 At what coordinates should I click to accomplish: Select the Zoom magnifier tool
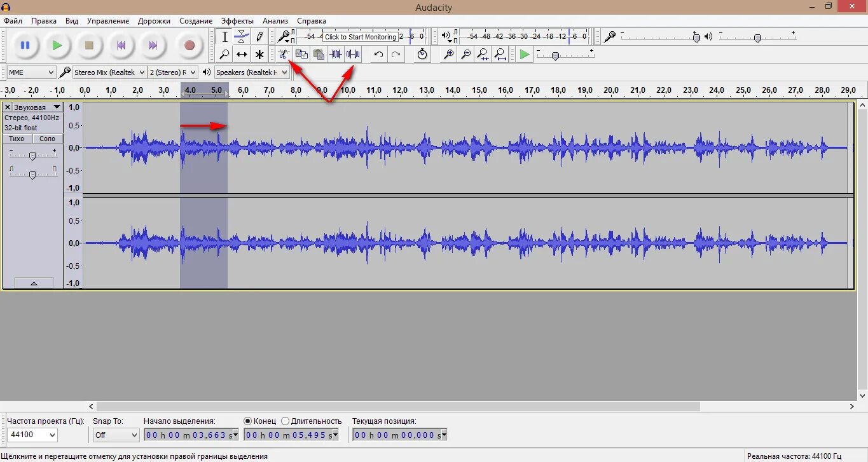pos(224,55)
